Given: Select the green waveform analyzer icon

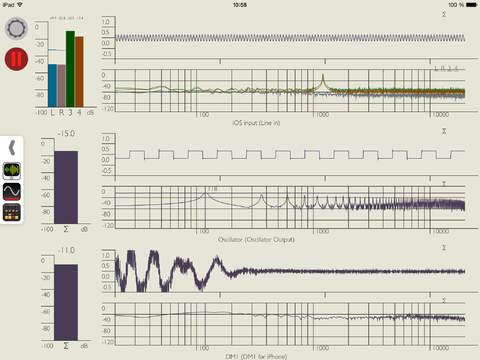Looking at the screenshot, I should pyautogui.click(x=12, y=170).
